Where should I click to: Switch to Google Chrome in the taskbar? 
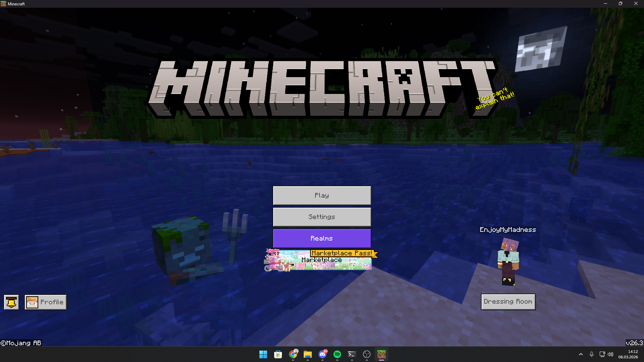pos(293,354)
